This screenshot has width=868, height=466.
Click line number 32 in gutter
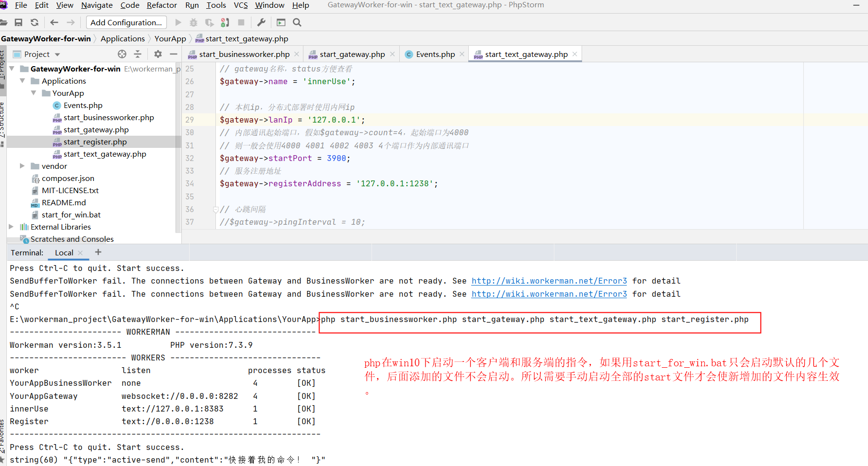190,158
